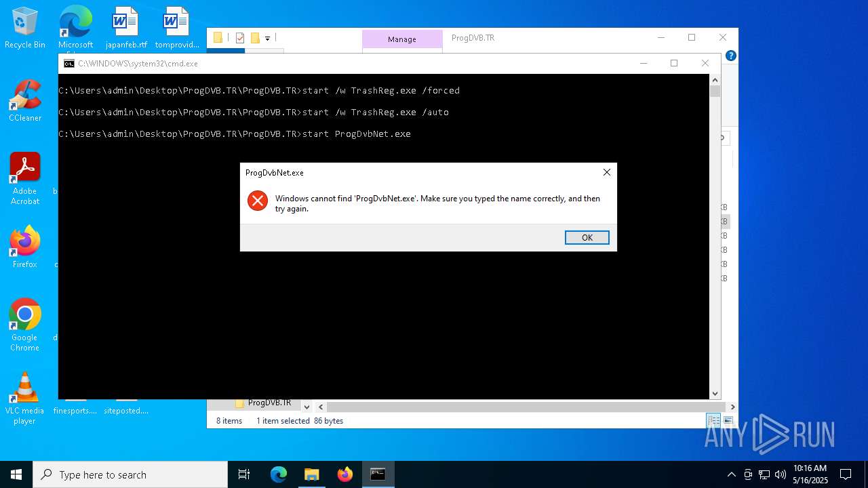Open Firefox from the taskbar

coord(344,474)
